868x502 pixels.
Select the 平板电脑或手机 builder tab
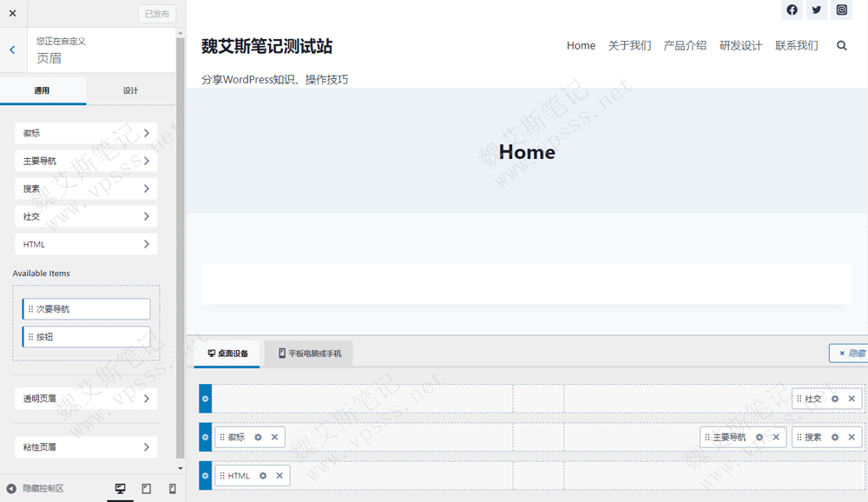(309, 353)
